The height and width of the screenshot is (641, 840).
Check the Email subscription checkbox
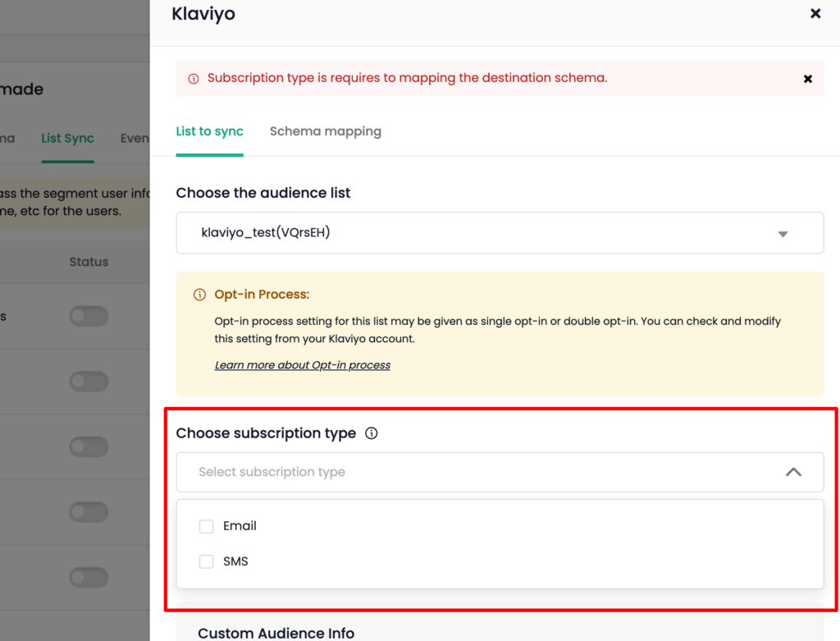point(206,526)
